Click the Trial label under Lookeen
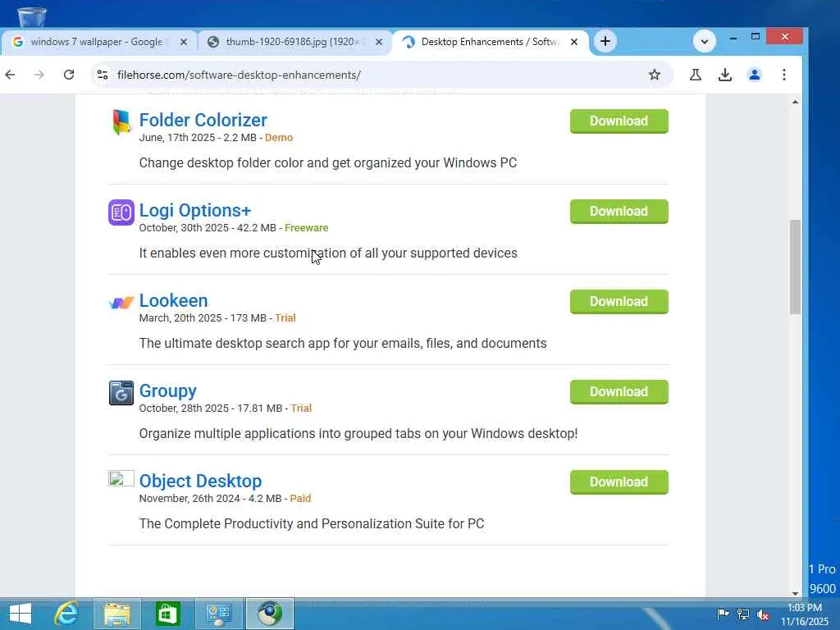The height and width of the screenshot is (630, 840). click(x=285, y=317)
